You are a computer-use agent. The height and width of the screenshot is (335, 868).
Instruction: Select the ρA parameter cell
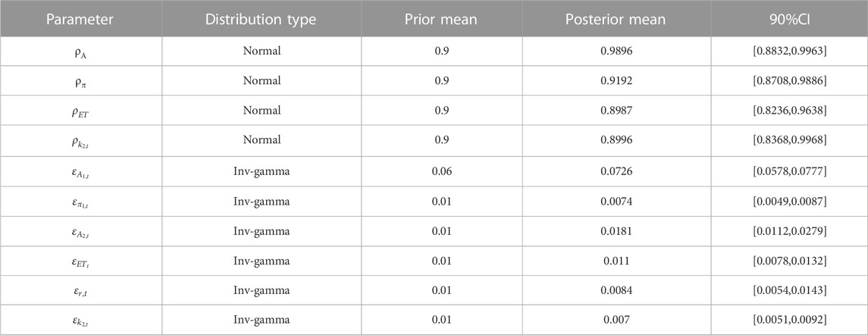point(80,52)
